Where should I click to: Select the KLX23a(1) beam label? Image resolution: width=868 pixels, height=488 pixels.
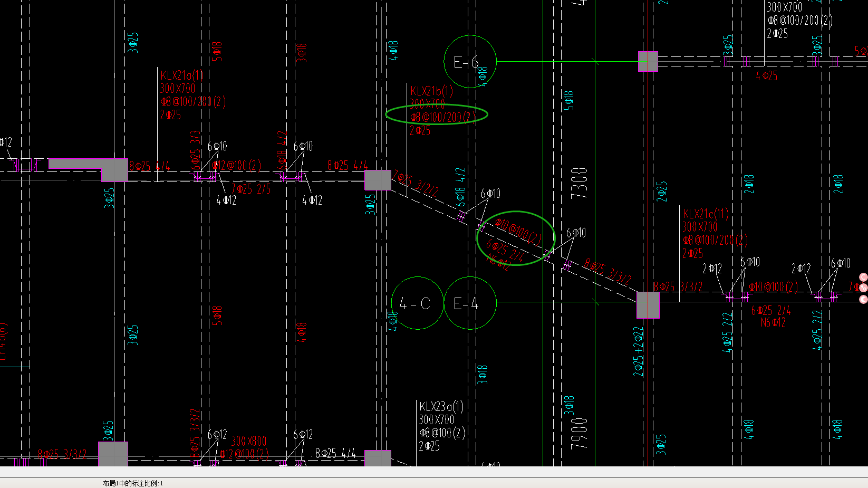[441, 406]
